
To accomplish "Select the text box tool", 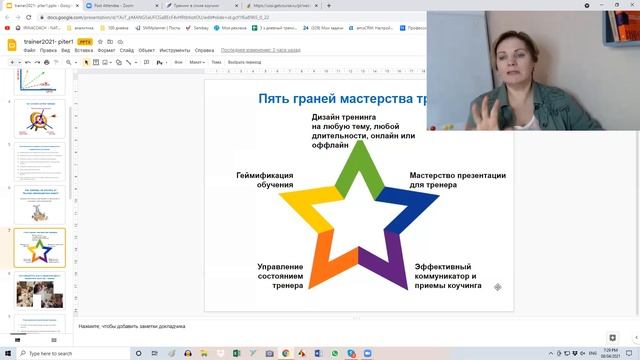I will pos(96,62).
